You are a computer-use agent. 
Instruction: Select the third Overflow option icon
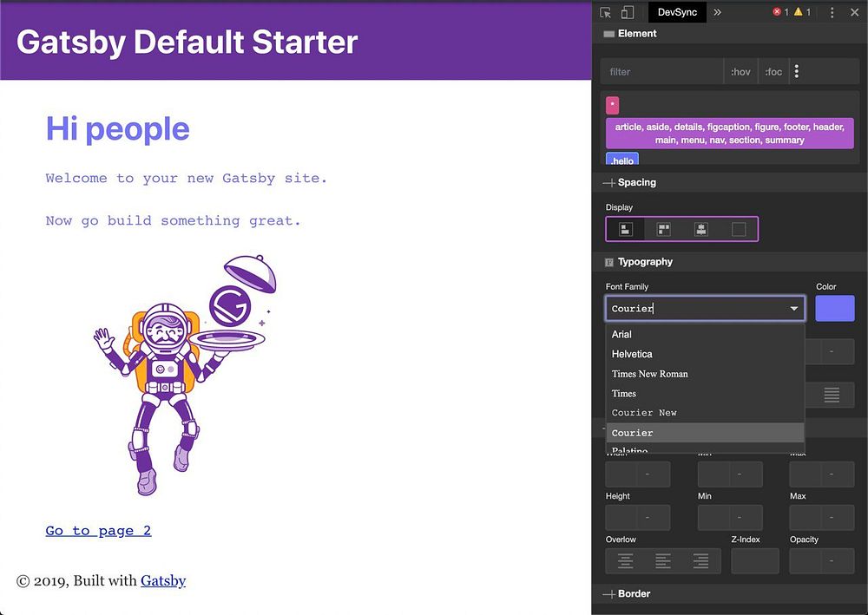click(700, 561)
